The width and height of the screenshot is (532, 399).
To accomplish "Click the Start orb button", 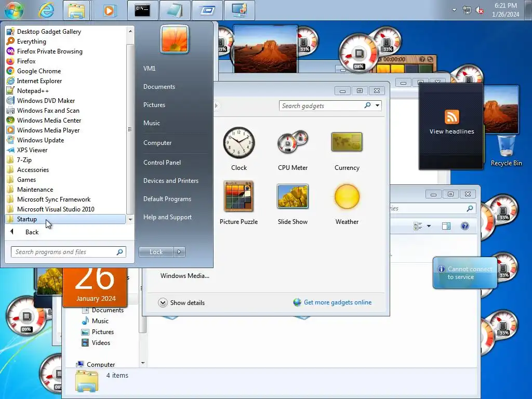I will pyautogui.click(x=14, y=10).
